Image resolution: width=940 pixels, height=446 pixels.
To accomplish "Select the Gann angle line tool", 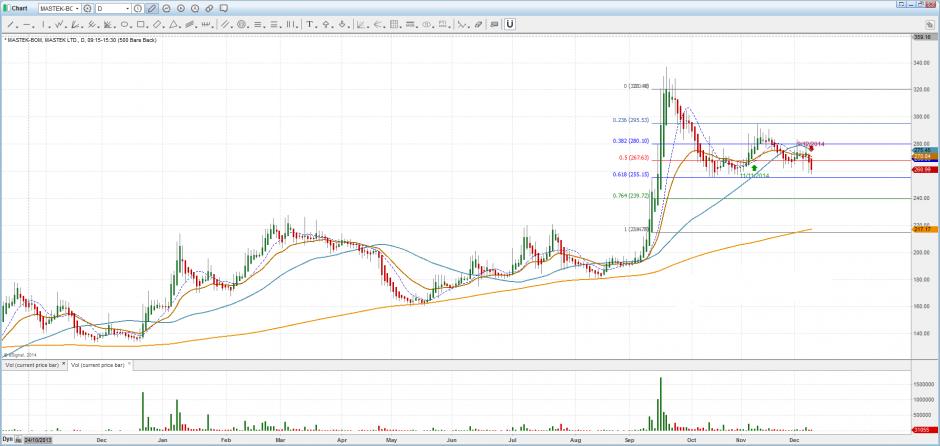I will [x=74, y=25].
